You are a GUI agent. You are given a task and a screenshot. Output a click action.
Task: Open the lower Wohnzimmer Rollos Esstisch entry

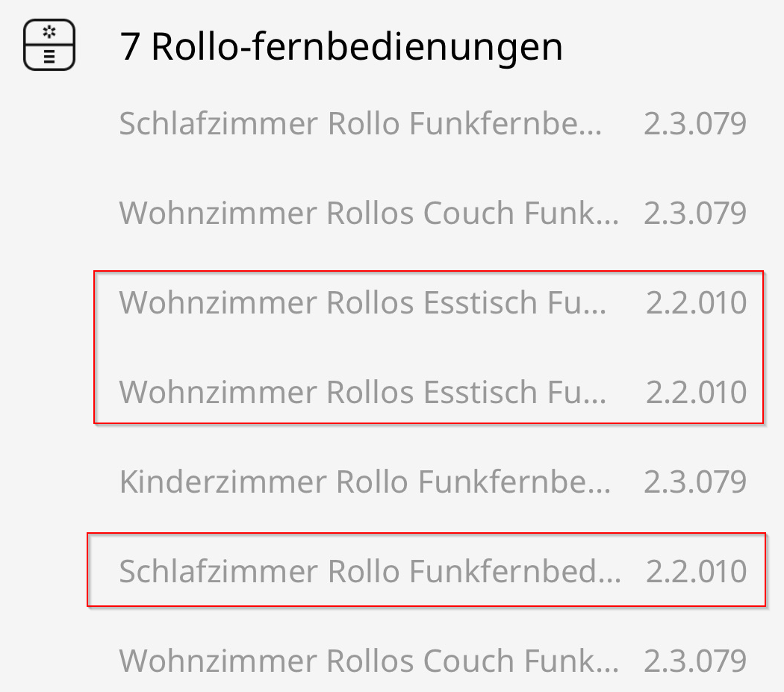pos(363,393)
